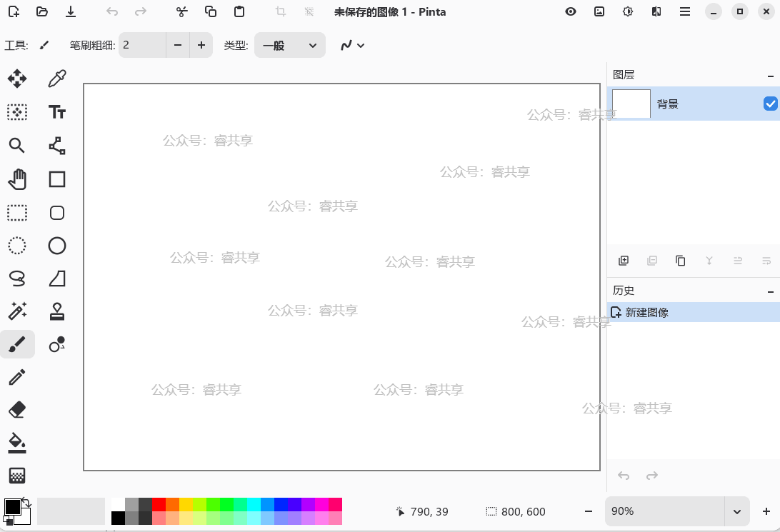The height and width of the screenshot is (532, 780).
Task: Pick the red color swatch in palette
Action: click(159, 504)
